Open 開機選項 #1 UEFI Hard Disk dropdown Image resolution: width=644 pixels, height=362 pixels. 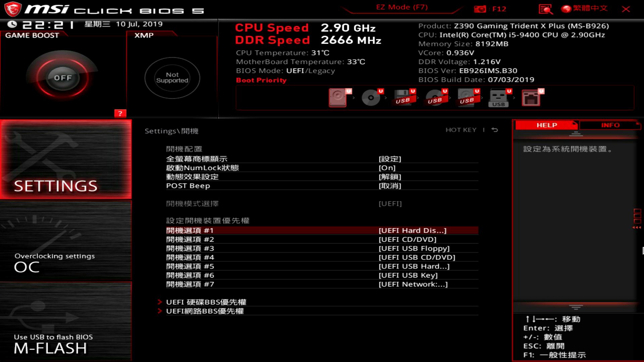click(x=412, y=230)
